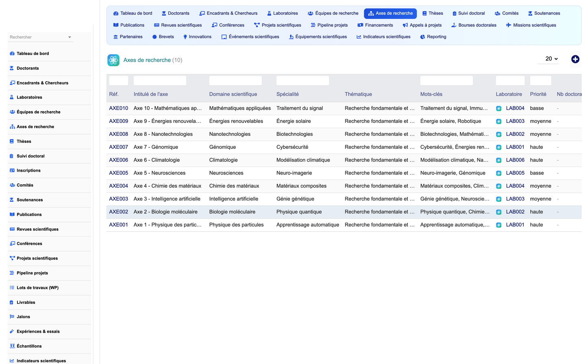This screenshot has height=364, width=588.
Task: Open the AXE010 reference link
Action: coord(118,108)
